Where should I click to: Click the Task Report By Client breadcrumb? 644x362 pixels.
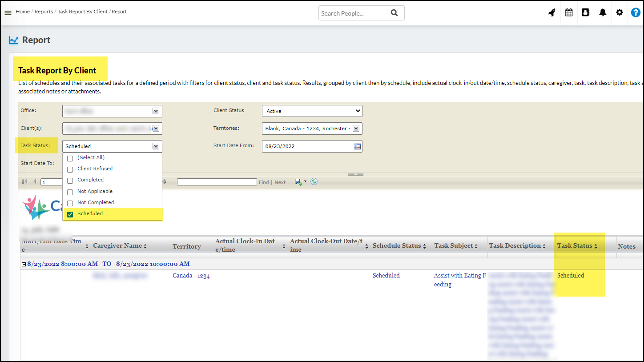tap(82, 12)
